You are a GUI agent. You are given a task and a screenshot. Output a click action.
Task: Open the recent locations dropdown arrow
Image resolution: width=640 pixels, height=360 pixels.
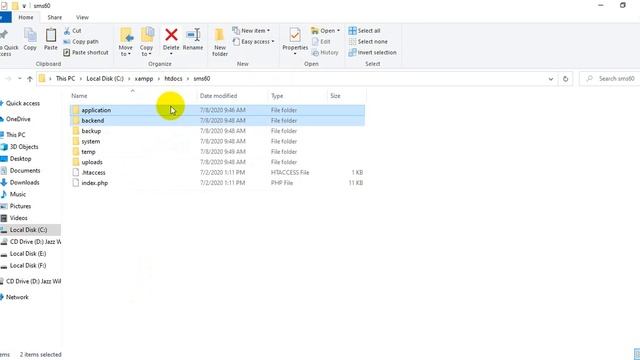click(20, 79)
